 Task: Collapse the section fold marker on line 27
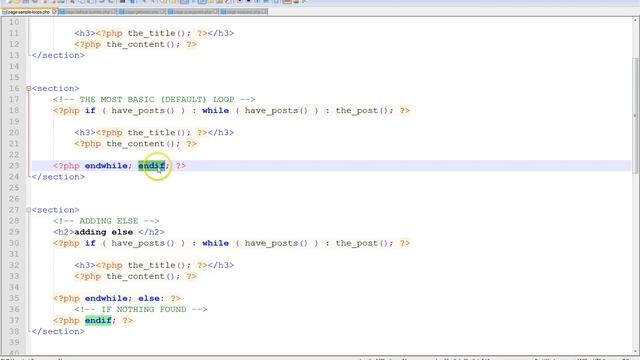(x=28, y=210)
